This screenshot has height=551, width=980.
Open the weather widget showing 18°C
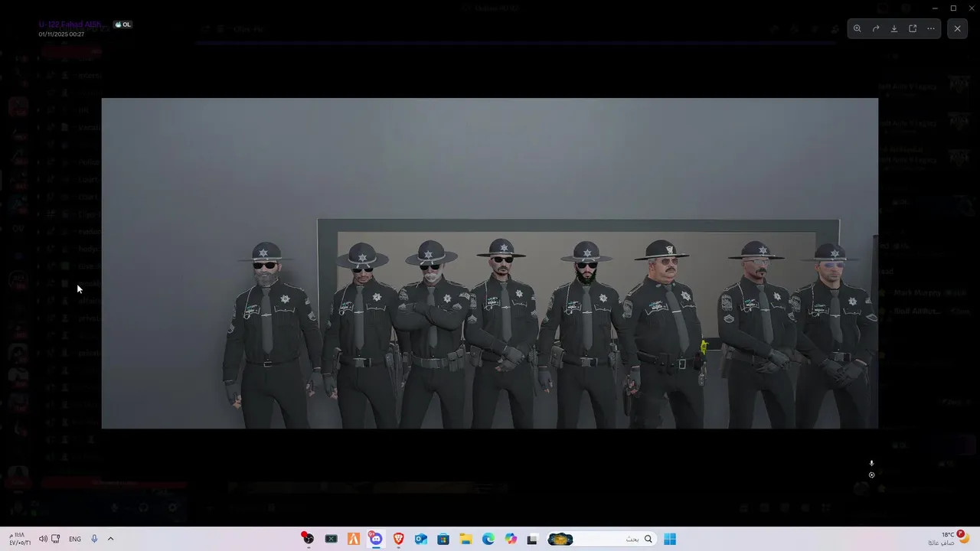click(x=949, y=538)
